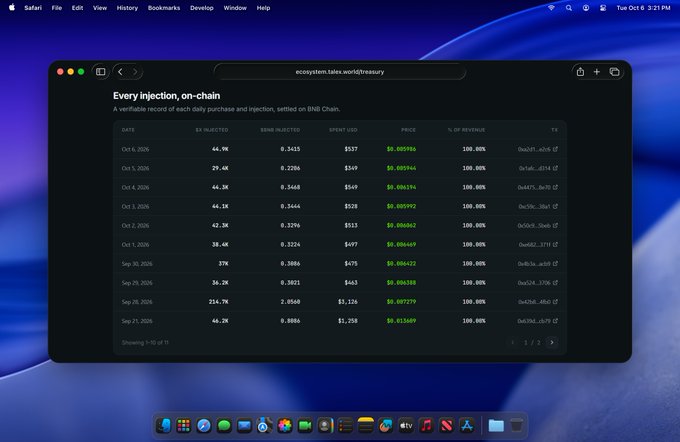Click the SPENT USD column header
Image resolution: width=680 pixels, height=442 pixels.
343,130
